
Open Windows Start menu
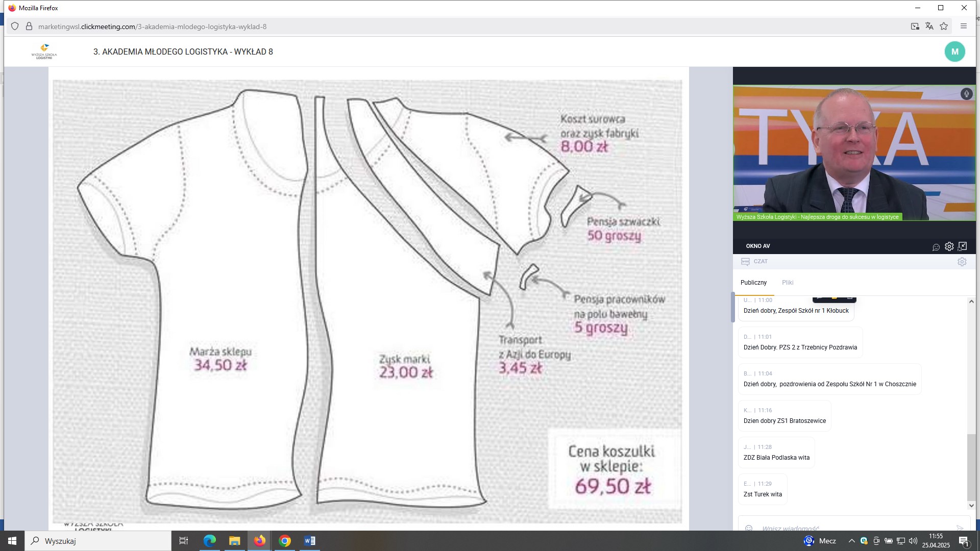12,541
